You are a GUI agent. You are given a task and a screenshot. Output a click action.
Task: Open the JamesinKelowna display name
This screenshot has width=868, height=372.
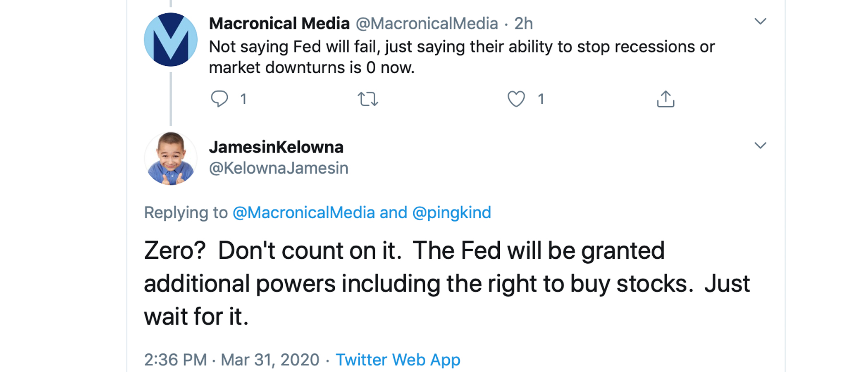(276, 147)
